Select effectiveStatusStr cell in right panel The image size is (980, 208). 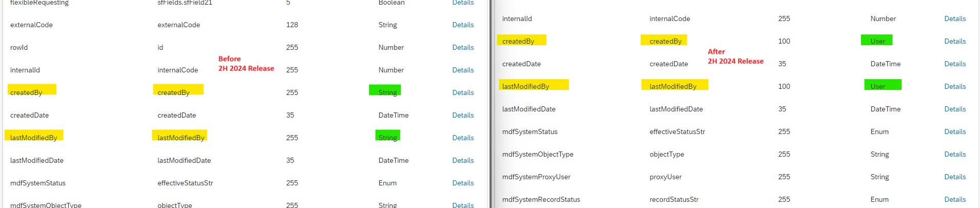[677, 131]
